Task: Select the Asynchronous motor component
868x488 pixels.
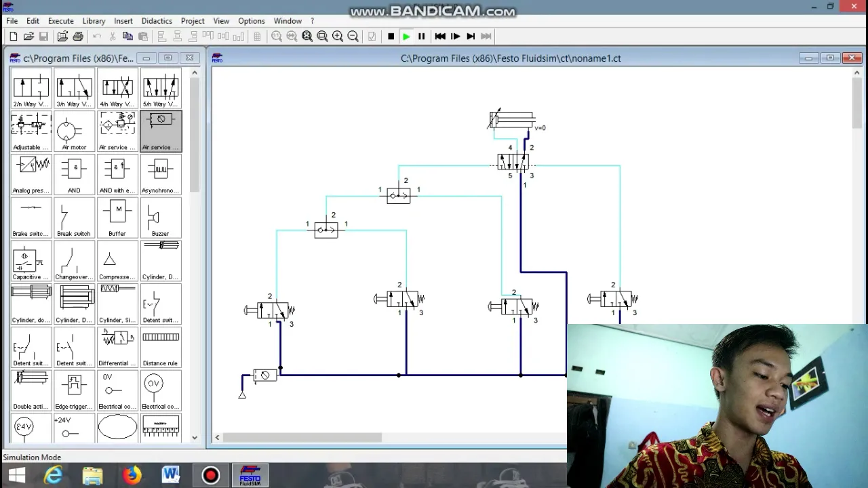Action: (161, 175)
